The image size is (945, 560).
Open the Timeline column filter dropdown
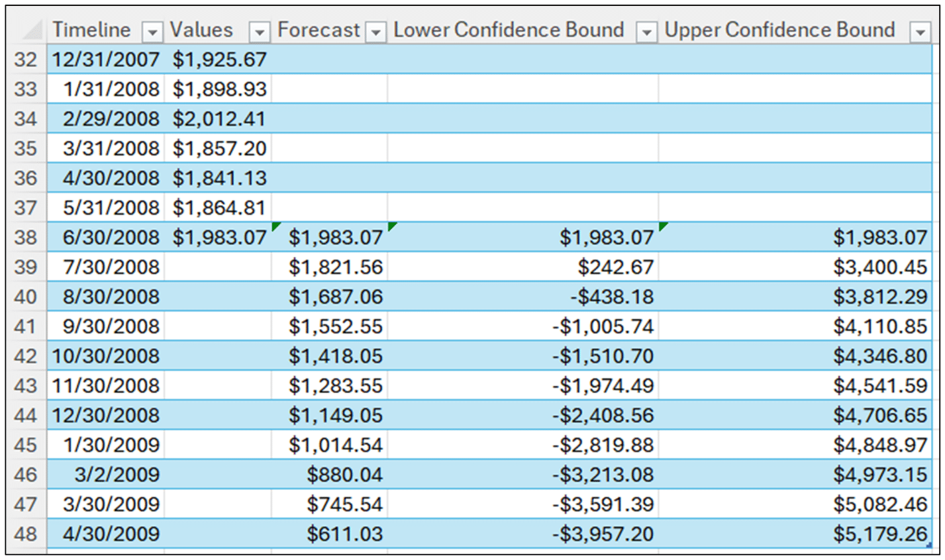(154, 30)
